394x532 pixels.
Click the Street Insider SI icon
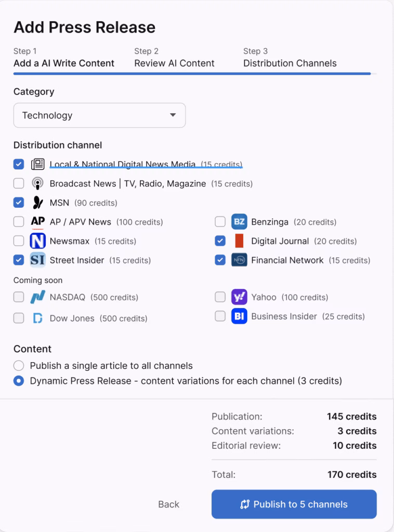36,260
